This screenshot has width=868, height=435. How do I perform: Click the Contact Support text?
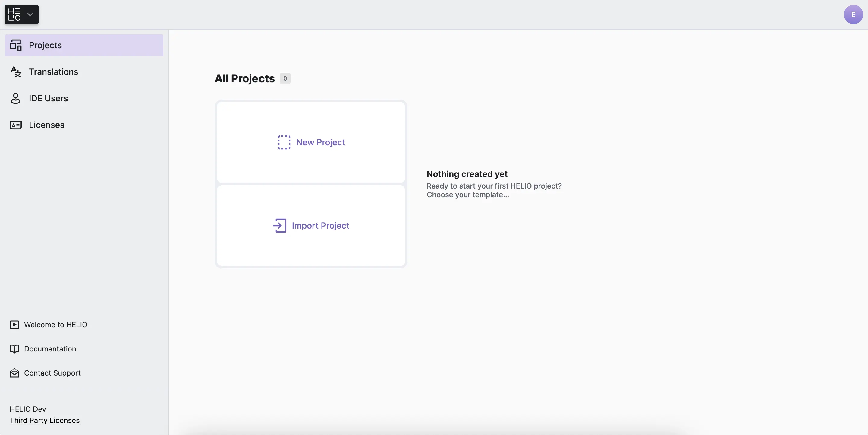tap(52, 373)
